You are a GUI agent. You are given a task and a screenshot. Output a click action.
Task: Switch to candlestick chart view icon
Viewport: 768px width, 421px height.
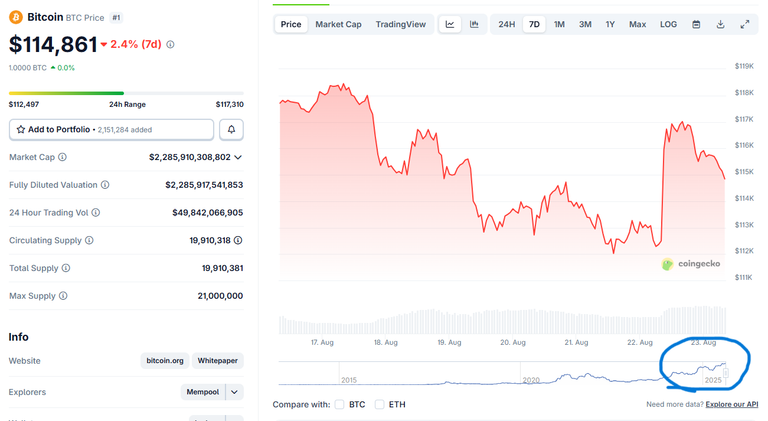pyautogui.click(x=474, y=24)
